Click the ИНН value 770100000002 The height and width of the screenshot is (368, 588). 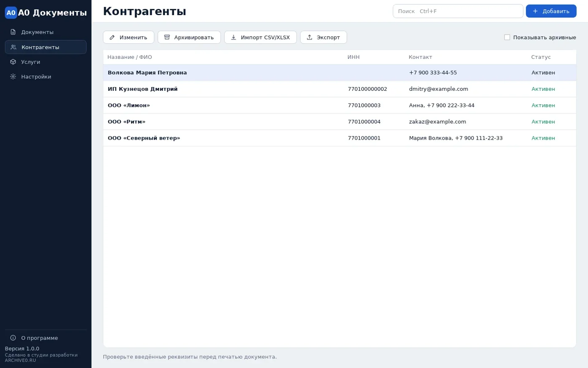pyautogui.click(x=367, y=89)
